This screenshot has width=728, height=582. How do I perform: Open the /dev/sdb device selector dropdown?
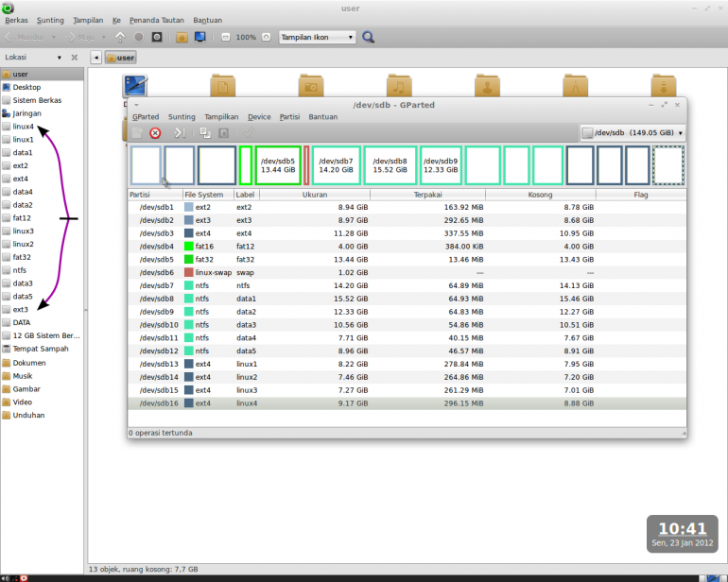[x=633, y=132]
